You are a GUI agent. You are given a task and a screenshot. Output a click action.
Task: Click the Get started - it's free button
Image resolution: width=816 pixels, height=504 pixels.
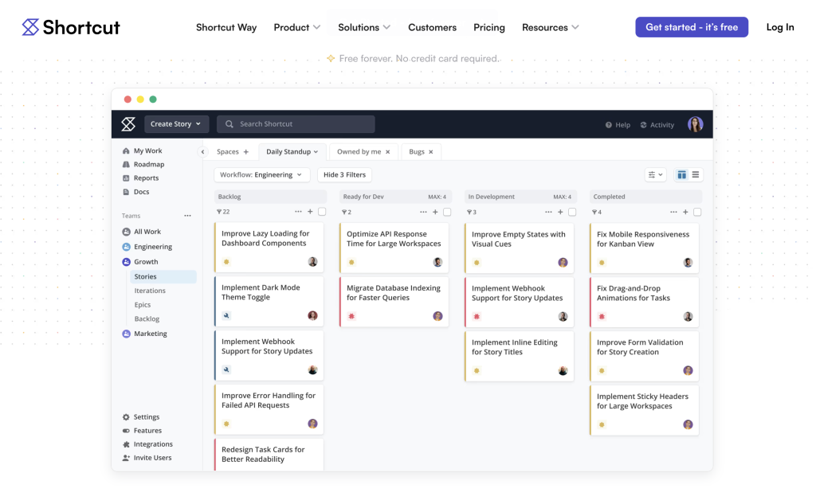coord(691,27)
